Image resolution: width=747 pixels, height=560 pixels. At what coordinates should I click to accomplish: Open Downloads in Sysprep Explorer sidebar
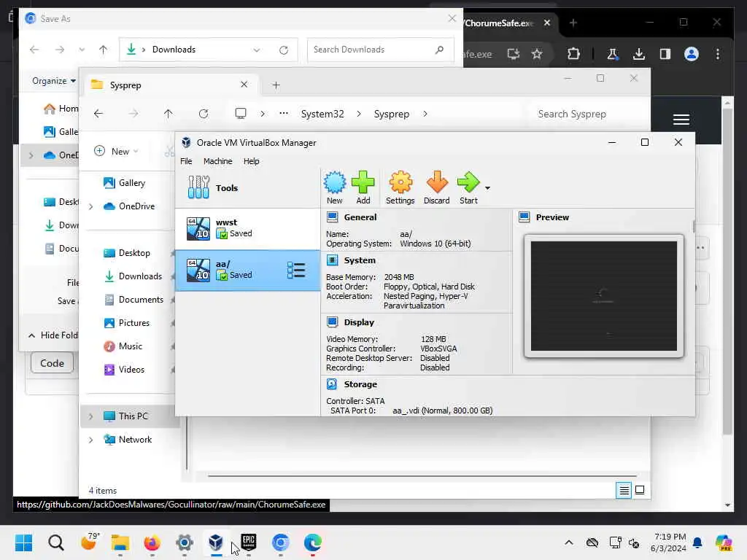click(139, 276)
